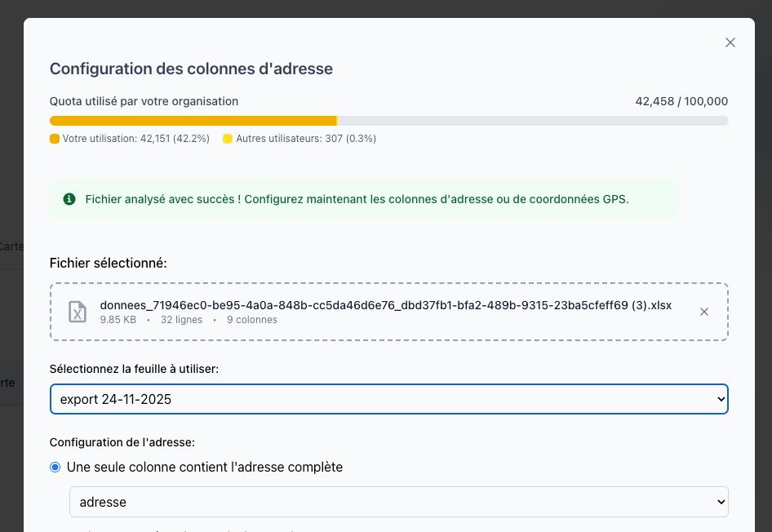Click the dialog title 'Configuration des colonnes d'adresse'
Screen dimensions: 772x532
[x=191, y=69]
